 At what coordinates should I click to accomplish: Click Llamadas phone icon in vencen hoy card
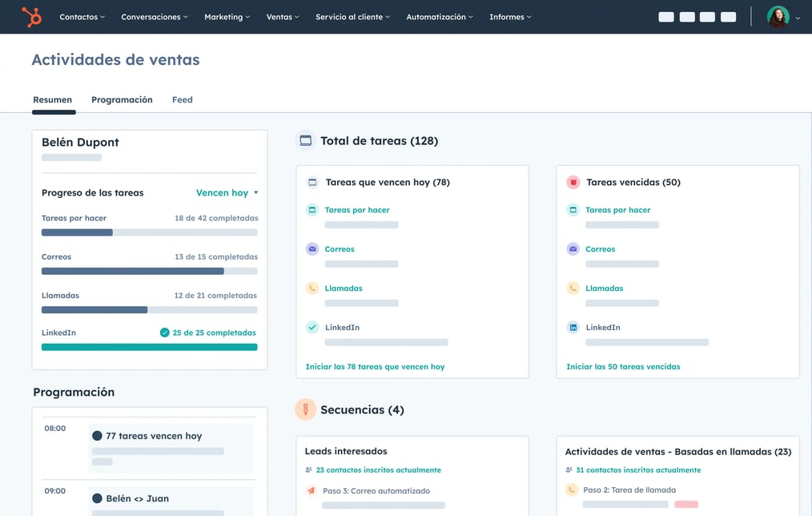(312, 288)
